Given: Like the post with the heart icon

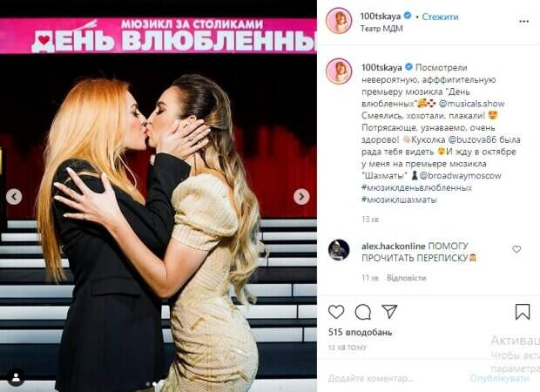Looking at the screenshot, I should pos(336,312).
